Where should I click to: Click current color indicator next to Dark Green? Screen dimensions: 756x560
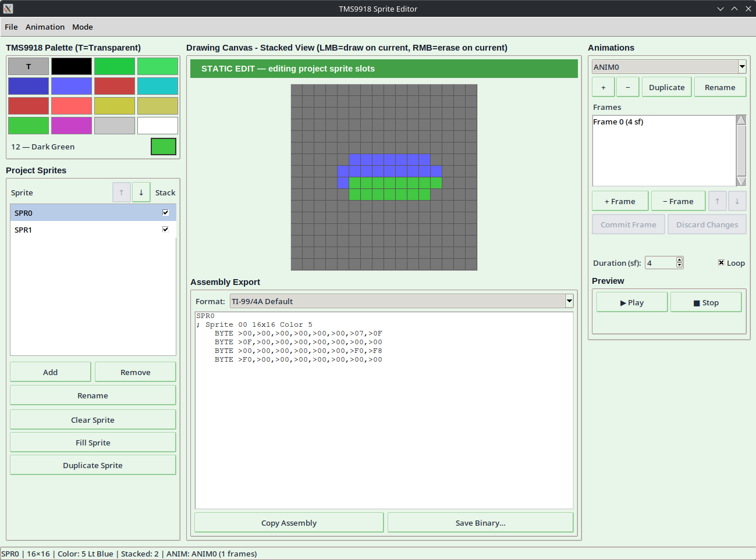[164, 147]
